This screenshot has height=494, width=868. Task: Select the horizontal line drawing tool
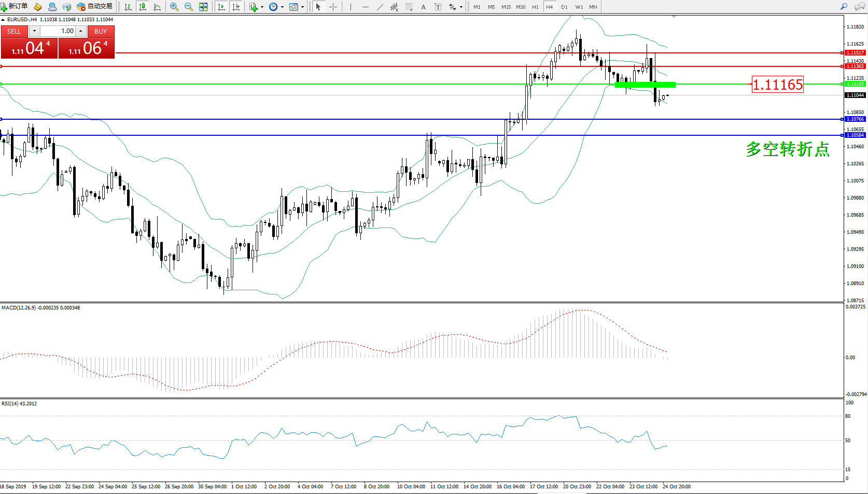[366, 7]
